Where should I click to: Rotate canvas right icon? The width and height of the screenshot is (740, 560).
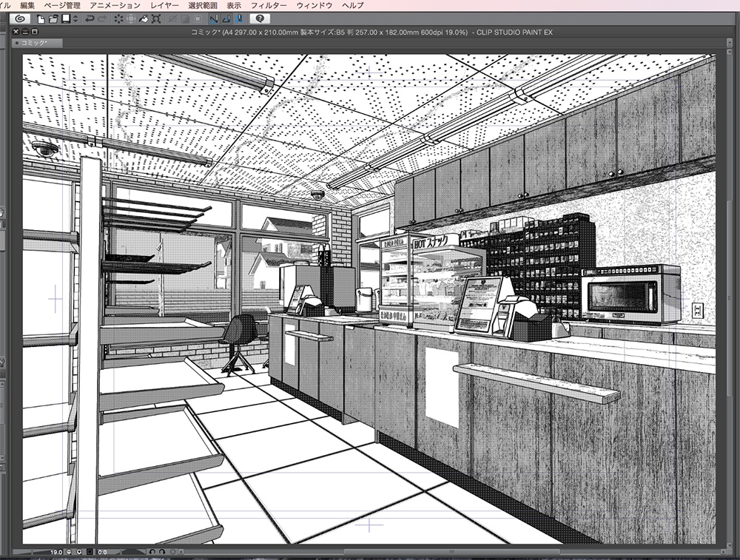pyautogui.click(x=162, y=552)
